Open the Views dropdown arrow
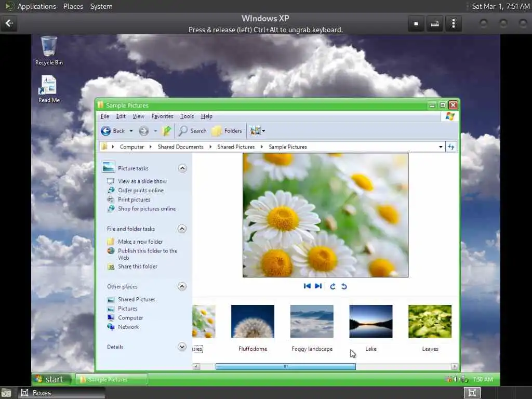The width and height of the screenshot is (532, 399). tap(263, 130)
